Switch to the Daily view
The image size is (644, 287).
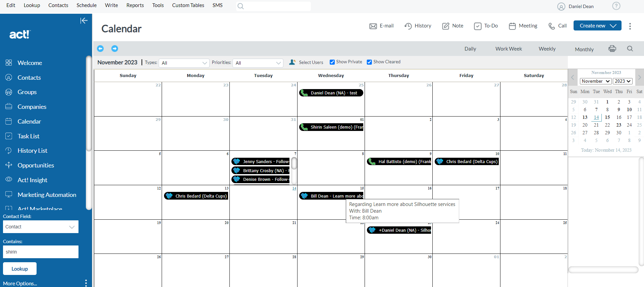click(470, 49)
